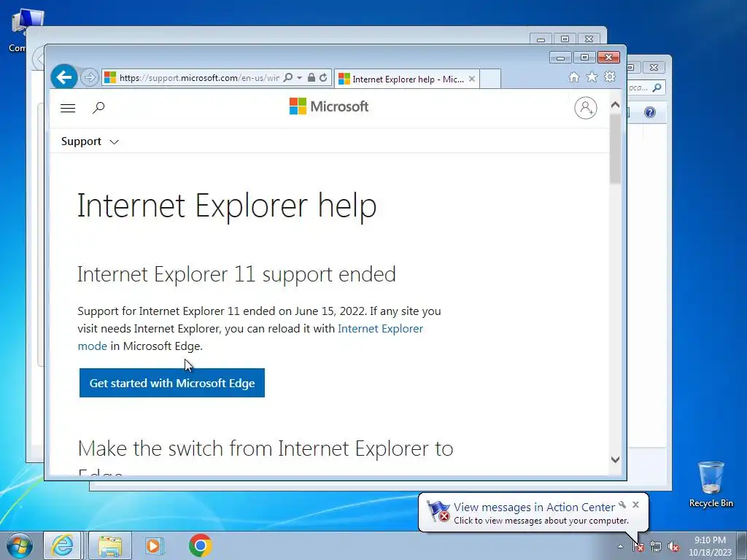The height and width of the screenshot is (560, 747).
Task: Sign in with the account avatar icon
Action: [x=586, y=108]
